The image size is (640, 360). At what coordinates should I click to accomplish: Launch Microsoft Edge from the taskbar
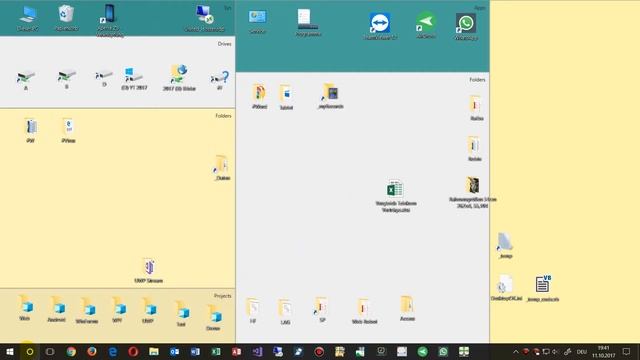tap(113, 351)
